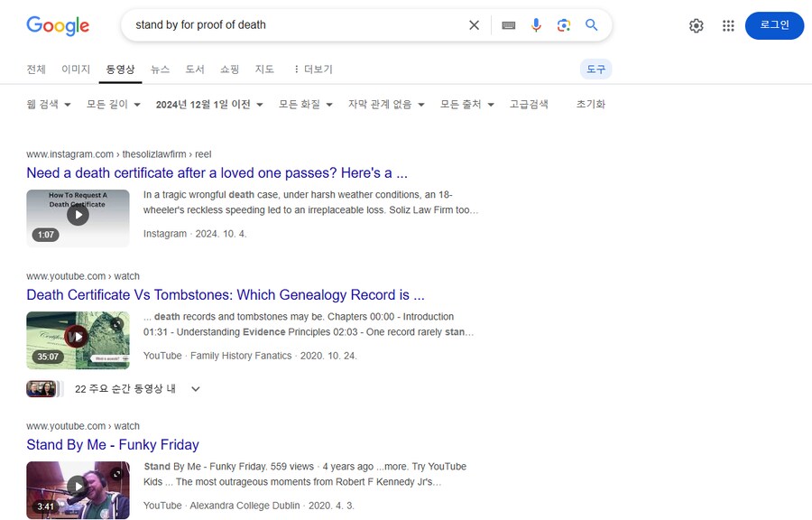Open Google Lens image search

point(564,25)
